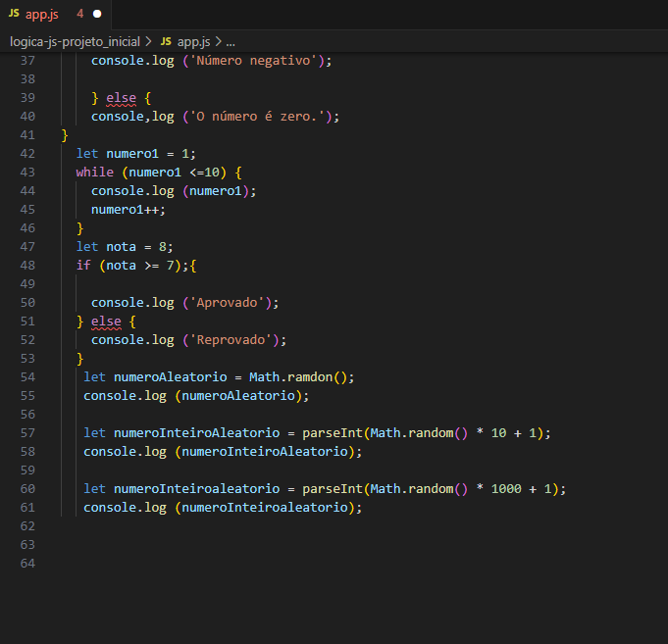The image size is (668, 644).
Task: Click 'console,log' typo on line 40
Action: [132, 117]
